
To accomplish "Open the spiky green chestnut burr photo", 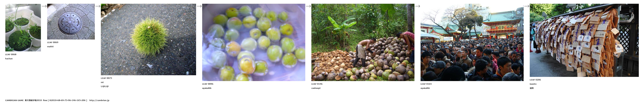I will pyautogui.click(x=148, y=39).
